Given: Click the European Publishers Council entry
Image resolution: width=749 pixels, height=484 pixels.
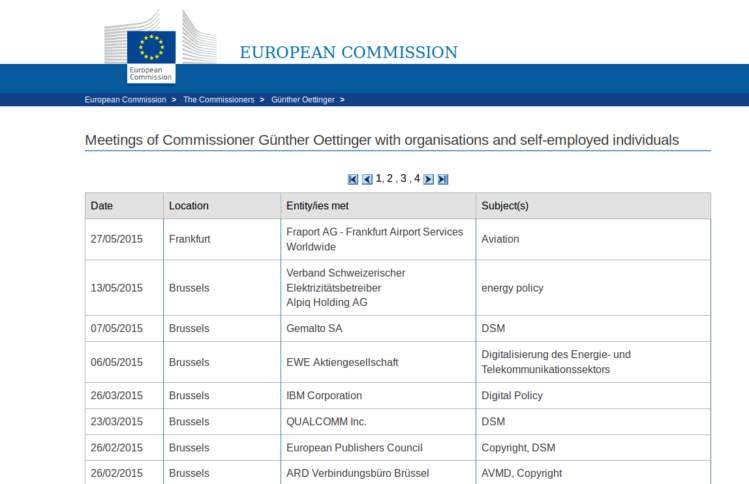Looking at the screenshot, I should coord(354,447).
